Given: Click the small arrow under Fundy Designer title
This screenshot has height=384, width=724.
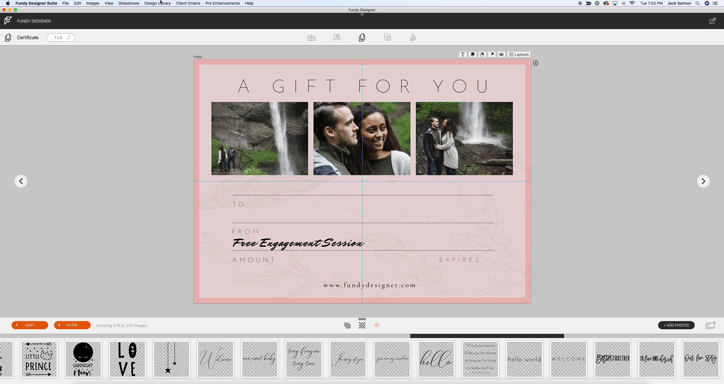Looking at the screenshot, I should (x=362, y=14).
